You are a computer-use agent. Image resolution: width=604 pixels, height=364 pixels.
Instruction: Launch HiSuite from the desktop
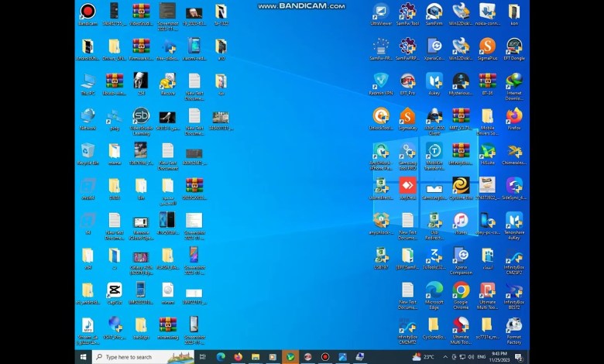(487, 153)
